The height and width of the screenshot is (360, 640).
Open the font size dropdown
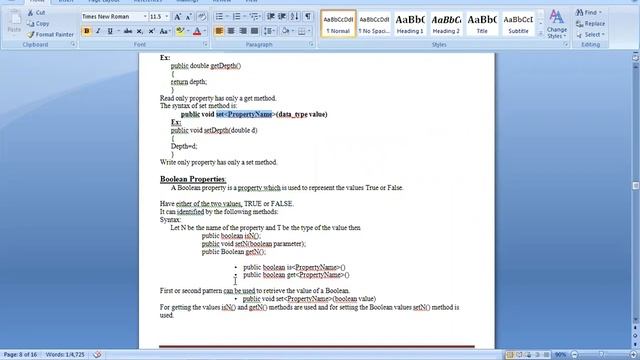click(x=167, y=17)
